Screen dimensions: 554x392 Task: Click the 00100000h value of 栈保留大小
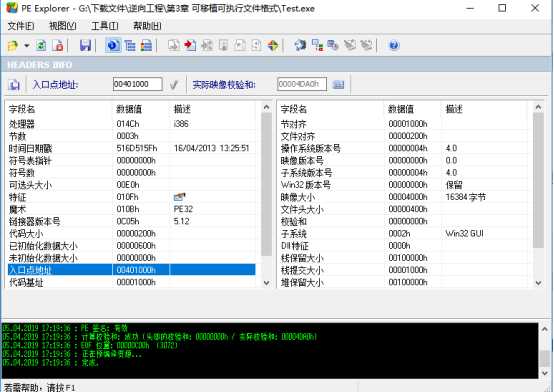coord(408,258)
